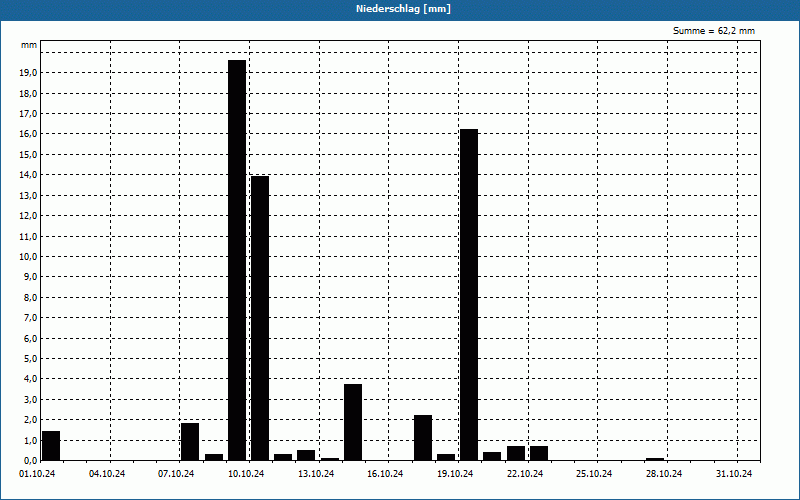Click the y-axis value 16,0
The image size is (800, 500).
pos(29,134)
